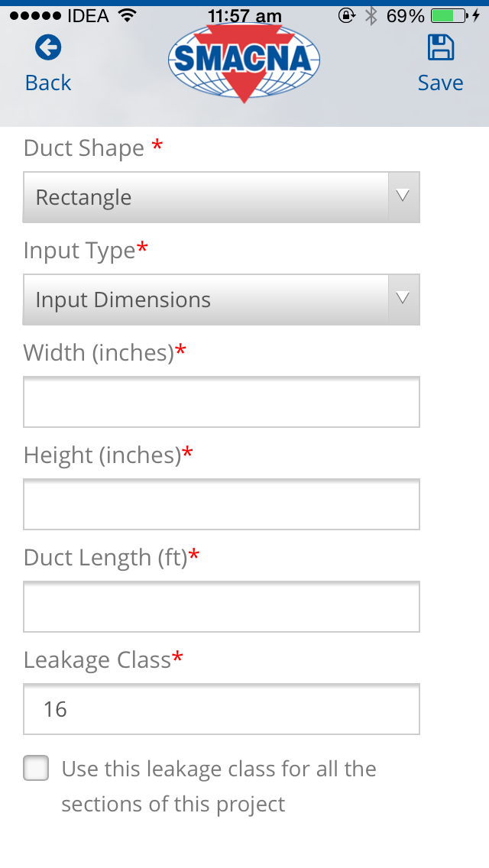The image size is (489, 868).
Task: Tap the Wi-Fi status icon
Action: pyautogui.click(x=128, y=16)
